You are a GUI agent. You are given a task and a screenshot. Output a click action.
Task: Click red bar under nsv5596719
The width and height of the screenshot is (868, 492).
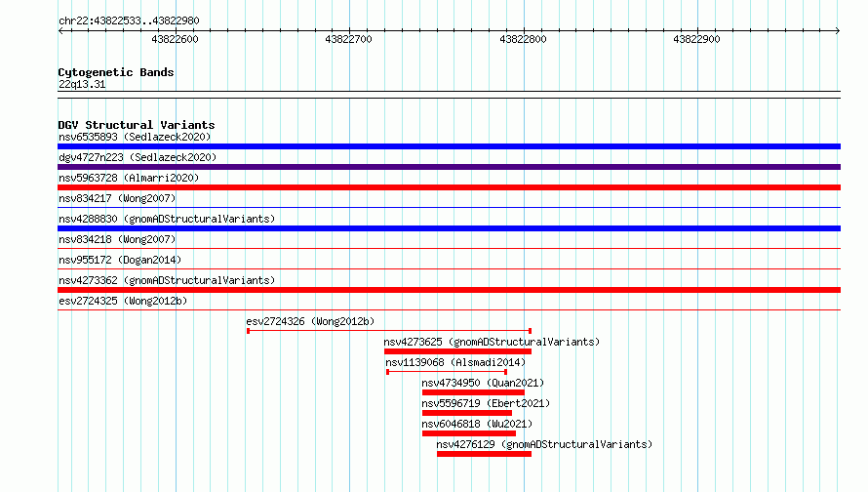(x=467, y=413)
